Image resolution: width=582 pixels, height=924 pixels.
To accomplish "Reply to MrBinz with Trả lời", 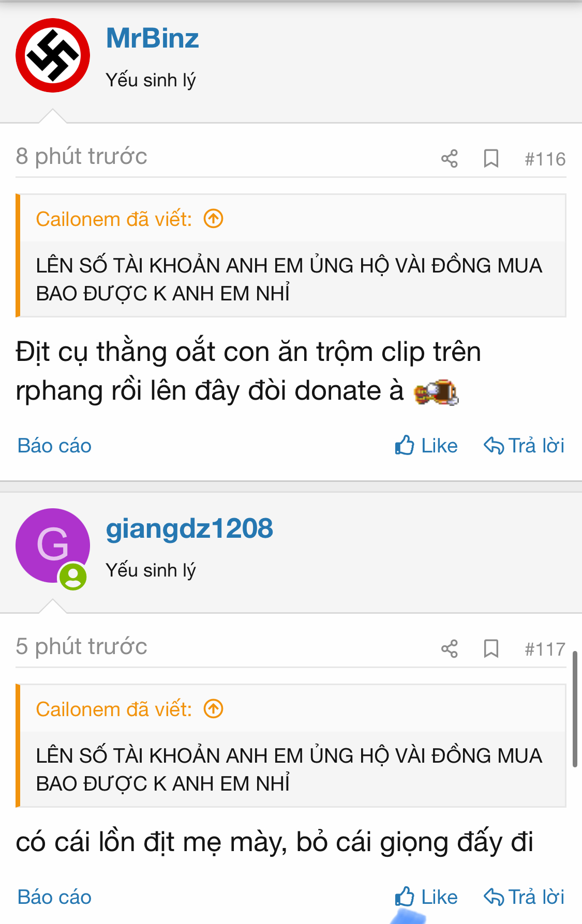I will [524, 445].
